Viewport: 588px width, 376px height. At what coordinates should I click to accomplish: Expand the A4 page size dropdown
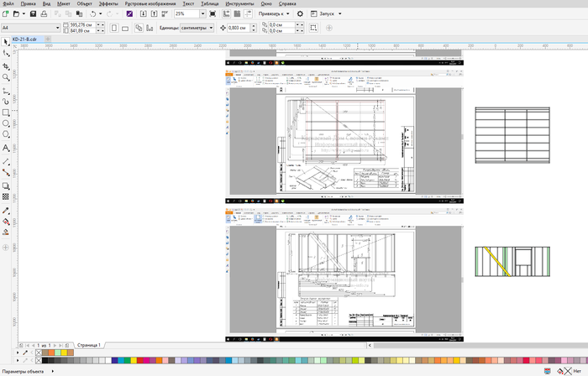click(58, 28)
